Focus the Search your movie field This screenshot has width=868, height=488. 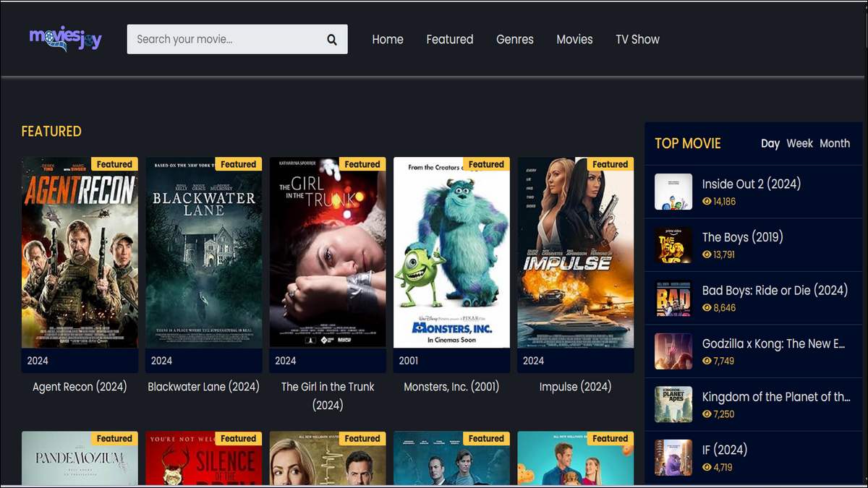[x=237, y=39]
